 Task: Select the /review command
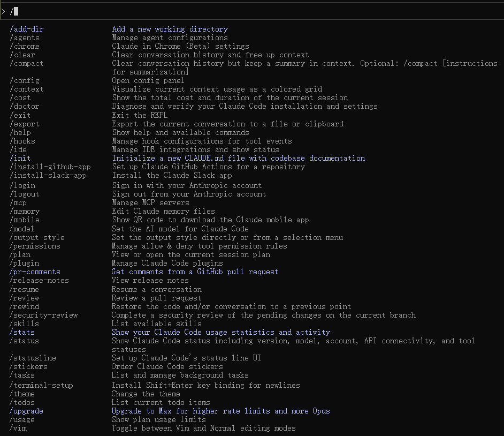(x=25, y=298)
